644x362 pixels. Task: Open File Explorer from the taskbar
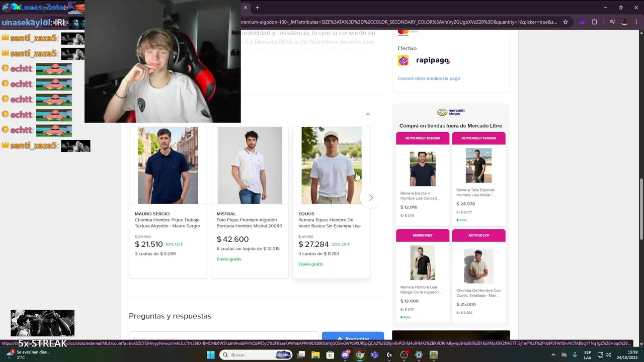pos(315,355)
